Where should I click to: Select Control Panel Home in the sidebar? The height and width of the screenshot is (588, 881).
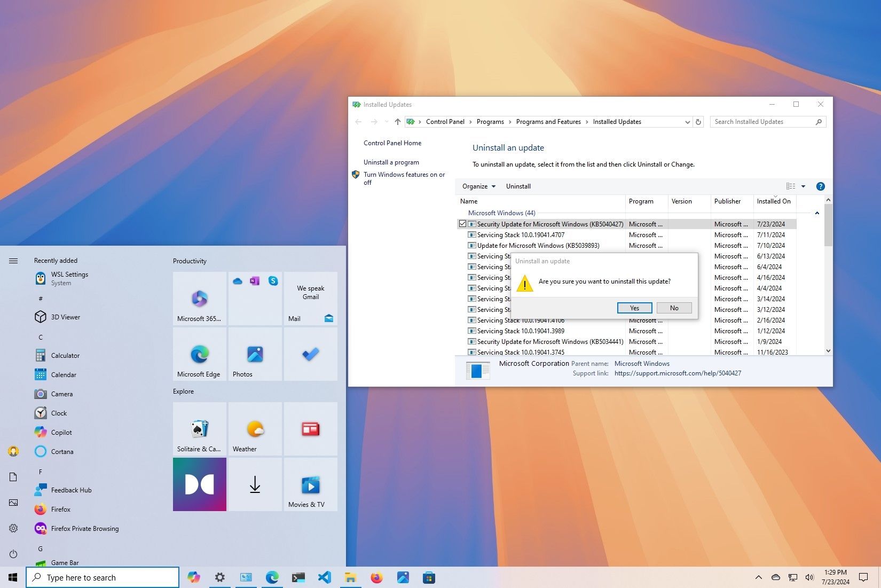(392, 143)
